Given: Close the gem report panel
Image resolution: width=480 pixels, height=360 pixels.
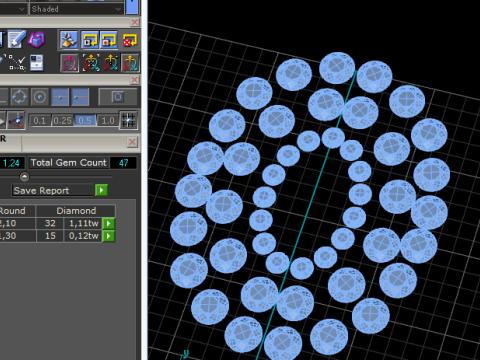Looking at the screenshot, I should pyautogui.click(x=132, y=142).
